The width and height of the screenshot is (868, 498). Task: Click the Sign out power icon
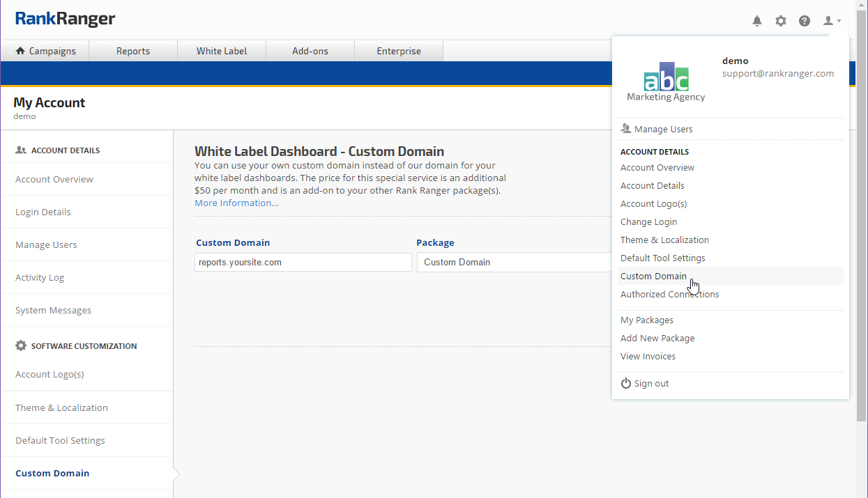coord(626,384)
